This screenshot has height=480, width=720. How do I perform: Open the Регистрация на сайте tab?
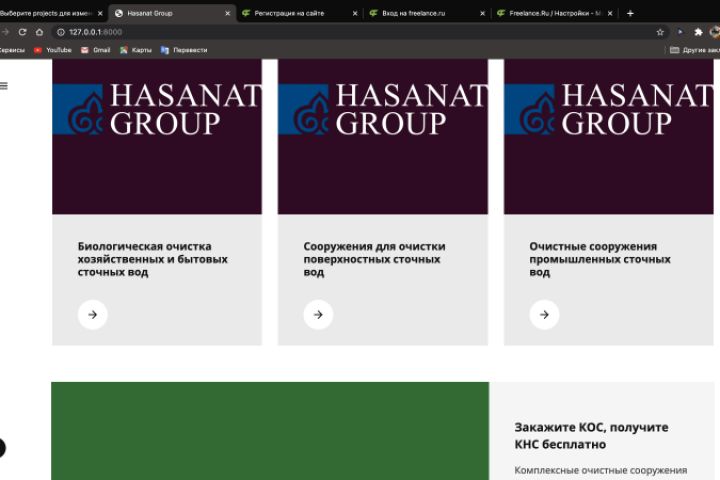(299, 13)
